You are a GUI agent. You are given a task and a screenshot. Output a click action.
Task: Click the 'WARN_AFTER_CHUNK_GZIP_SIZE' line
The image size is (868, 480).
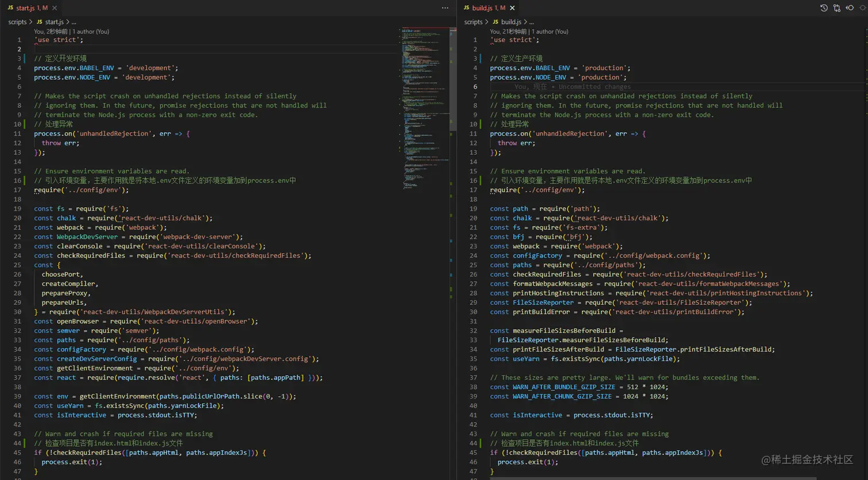pyautogui.click(x=579, y=396)
